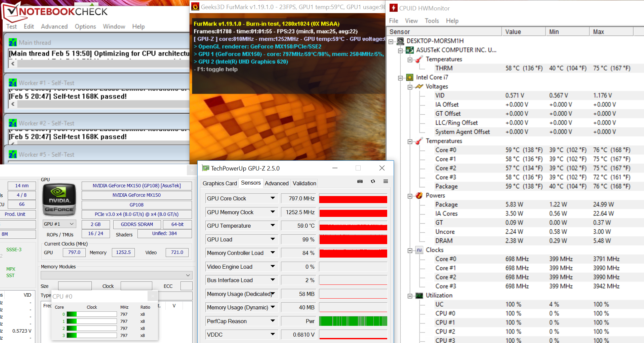
Task: Open the Test menu in Prime95
Action: 11,26
